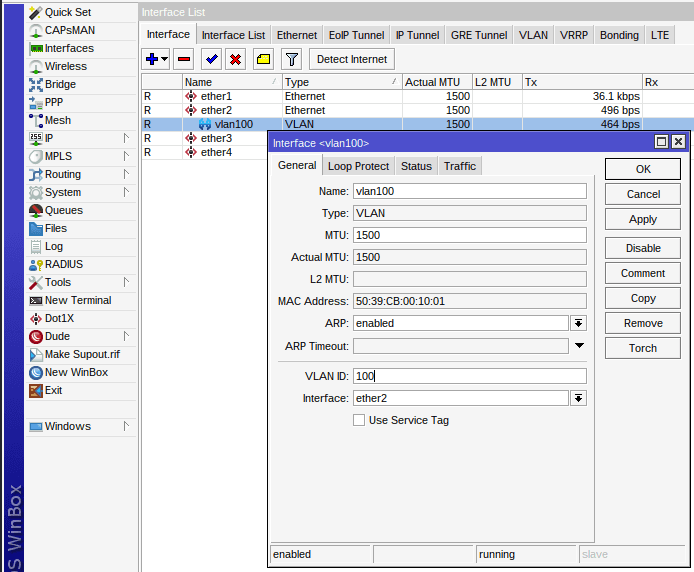Click the yellow comment note icon
This screenshot has height=572, width=694.
click(x=263, y=60)
